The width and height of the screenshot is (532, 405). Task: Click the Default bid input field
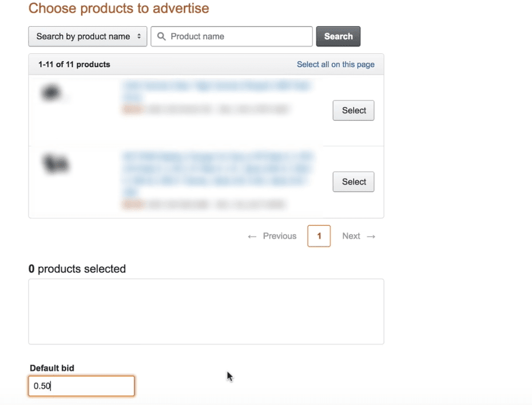[81, 386]
